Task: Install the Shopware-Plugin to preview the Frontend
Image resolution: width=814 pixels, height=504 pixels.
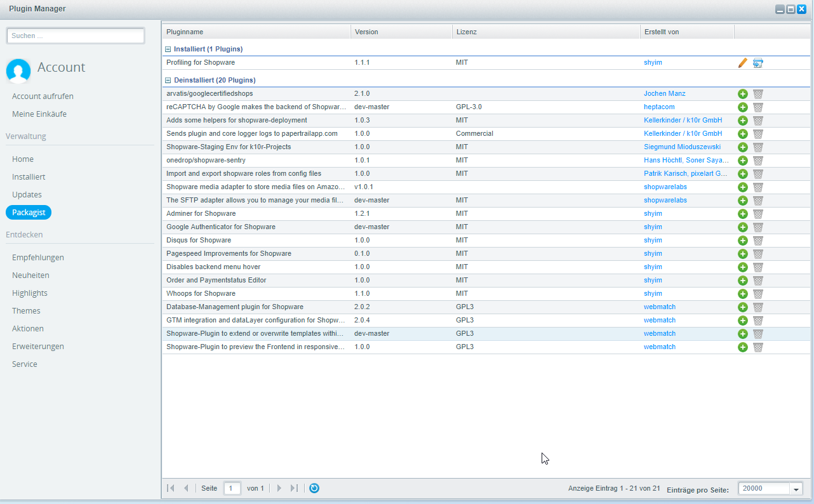Action: coord(743,347)
